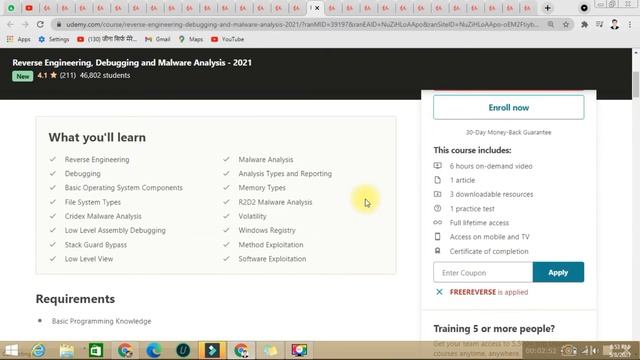Image resolution: width=640 pixels, height=360 pixels.
Task: Open Microsoft Edge from the taskbar
Action: (154, 350)
